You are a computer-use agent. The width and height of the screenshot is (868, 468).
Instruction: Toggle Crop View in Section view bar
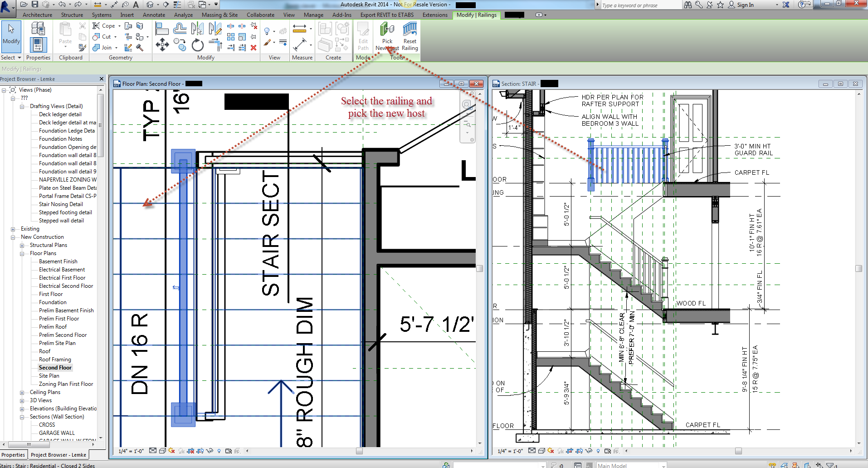[570, 451]
